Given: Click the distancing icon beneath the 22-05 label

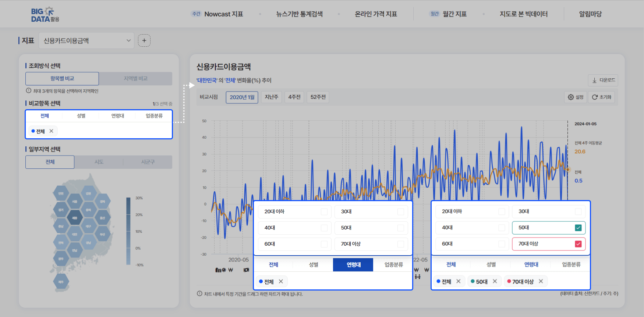Looking at the screenshot, I should click(418, 277).
